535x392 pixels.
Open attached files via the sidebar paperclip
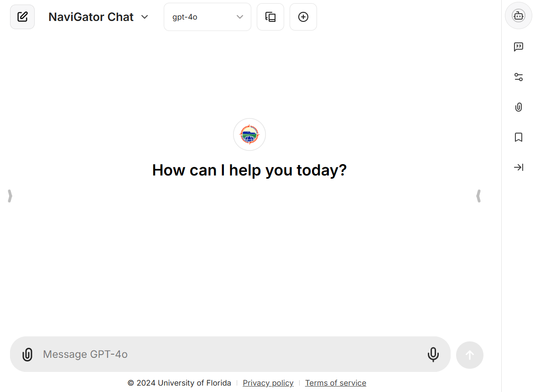[x=518, y=107]
